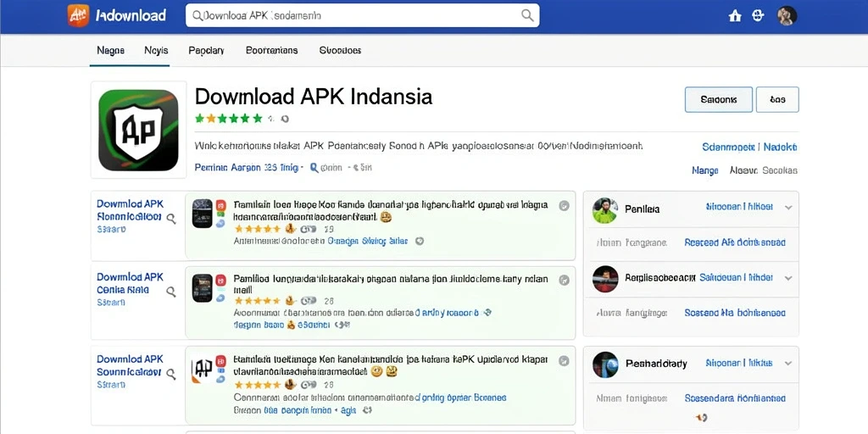The height and width of the screenshot is (434, 868).
Task: Click the 'Aloavc Sacokas' text
Action: pyautogui.click(x=764, y=170)
